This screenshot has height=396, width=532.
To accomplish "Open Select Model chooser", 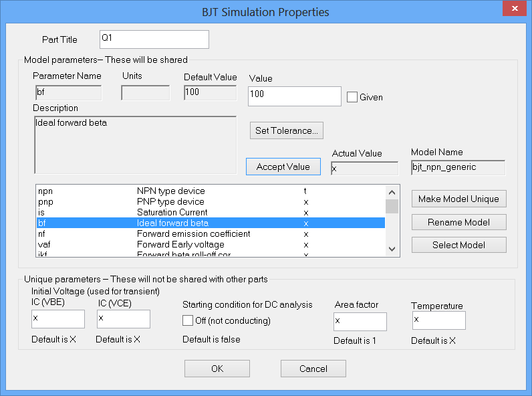I will point(458,245).
